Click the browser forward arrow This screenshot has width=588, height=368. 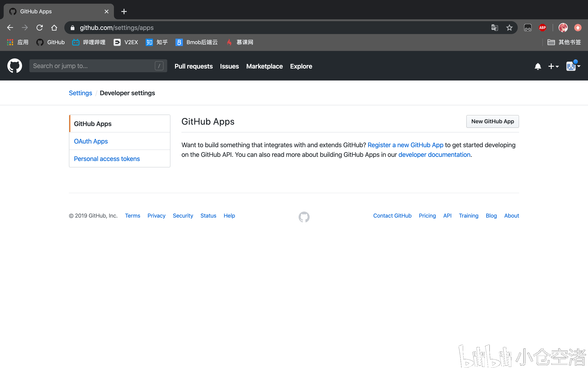(25, 28)
